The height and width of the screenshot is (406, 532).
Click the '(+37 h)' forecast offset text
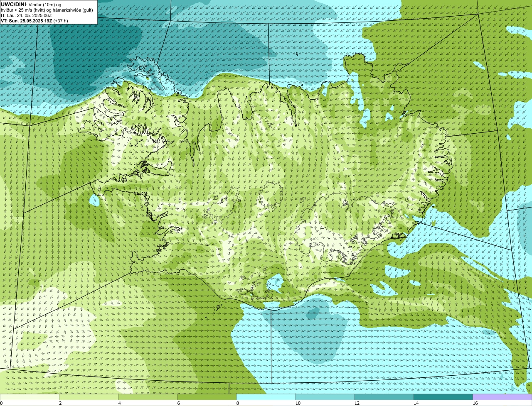(x=61, y=21)
